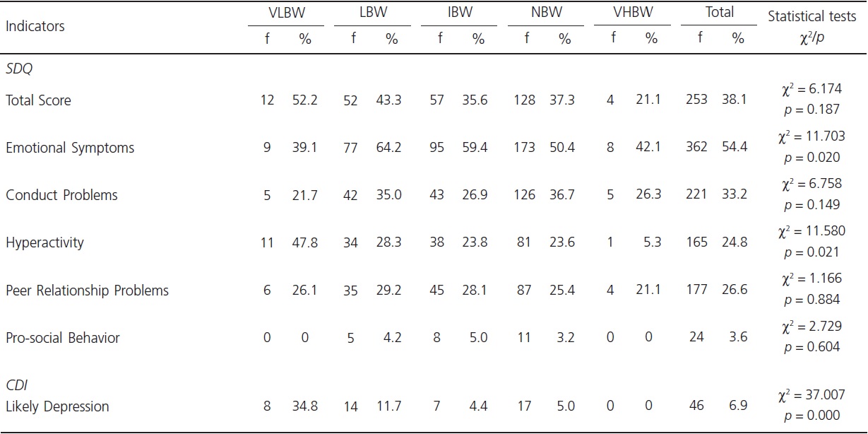
Task: Click the p = 0.000 value
Action: [x=812, y=416]
